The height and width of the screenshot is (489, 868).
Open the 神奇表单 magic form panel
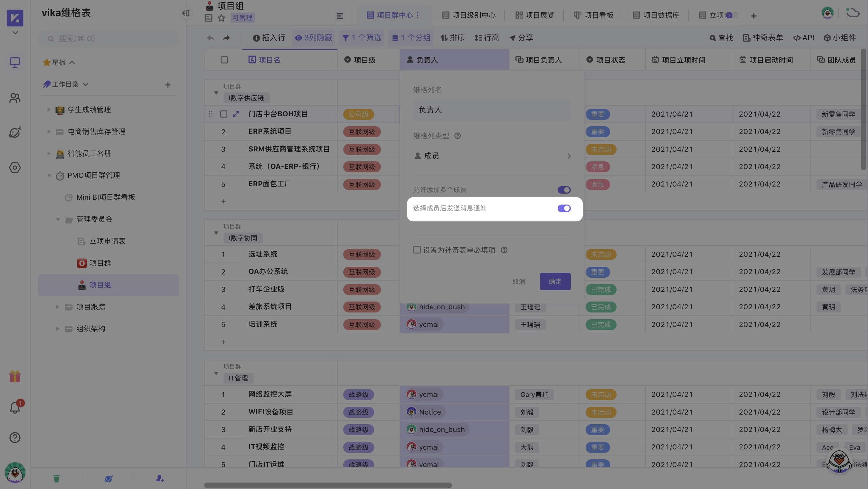tap(762, 38)
